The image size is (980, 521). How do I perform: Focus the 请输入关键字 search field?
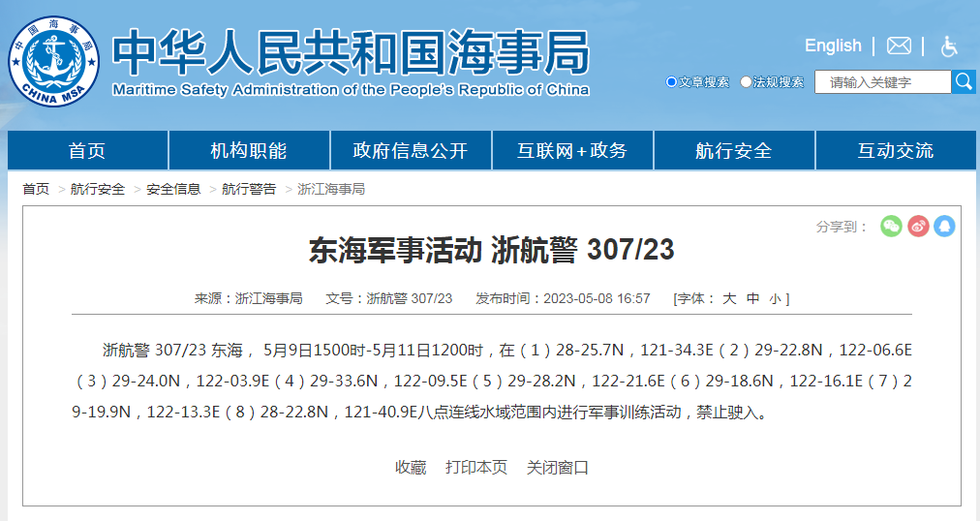point(882,82)
